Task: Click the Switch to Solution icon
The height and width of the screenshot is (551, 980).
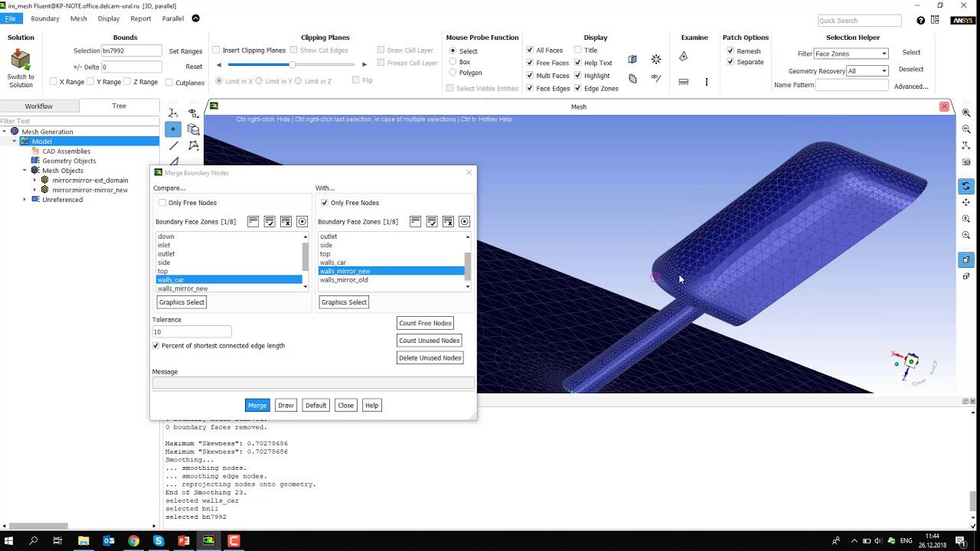Action: click(21, 60)
